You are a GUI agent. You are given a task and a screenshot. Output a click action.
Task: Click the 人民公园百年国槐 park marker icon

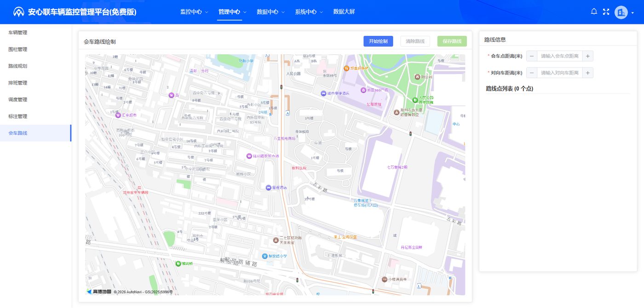coord(415,99)
